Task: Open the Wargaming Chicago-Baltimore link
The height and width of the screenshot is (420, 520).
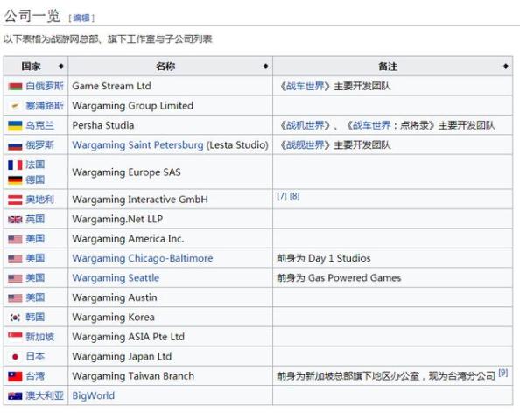Action: click(143, 258)
